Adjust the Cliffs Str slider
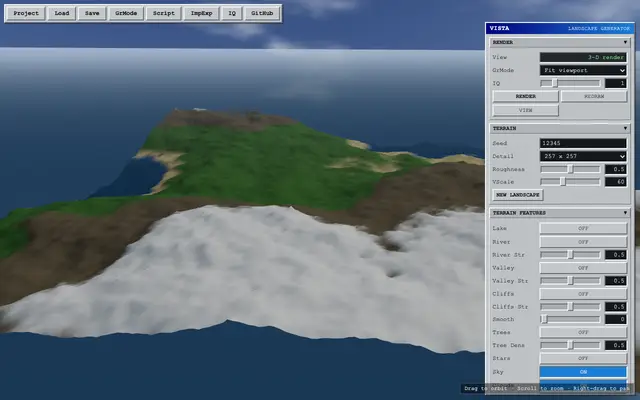640x400 pixels. pyautogui.click(x=571, y=307)
